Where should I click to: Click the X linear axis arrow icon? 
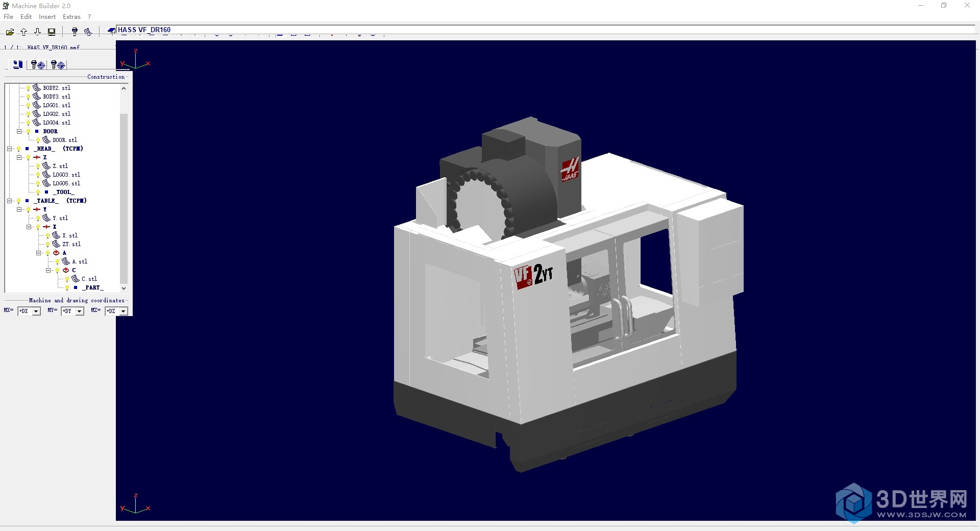click(46, 227)
